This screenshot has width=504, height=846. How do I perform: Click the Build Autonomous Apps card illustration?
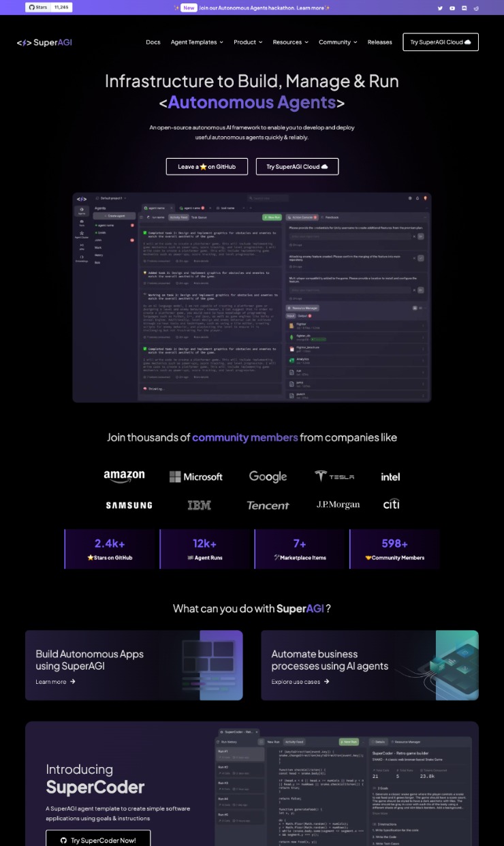coord(212,665)
